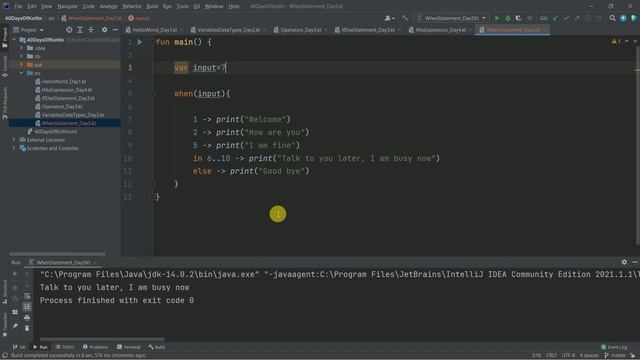Print console output with printer icon
Viewport: 640px width, 360px height.
[x=27, y=318]
